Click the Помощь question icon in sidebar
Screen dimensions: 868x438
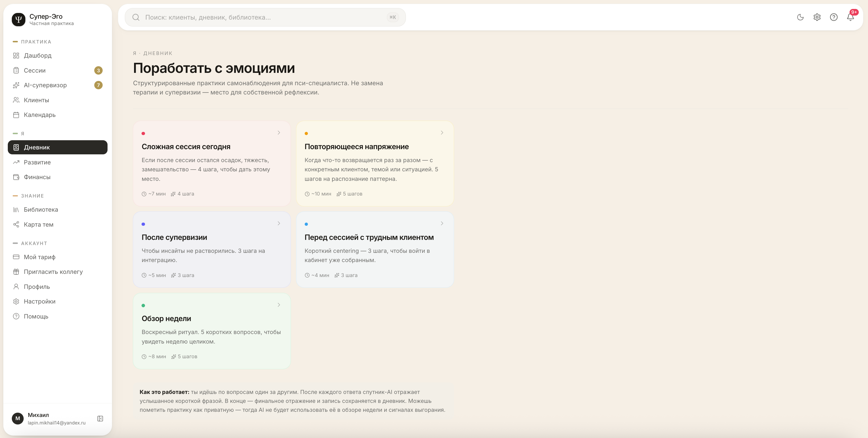[x=16, y=316]
